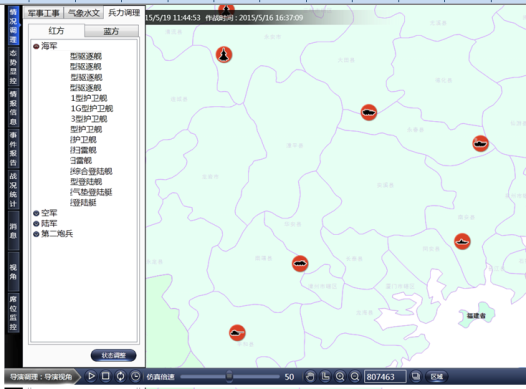Expand the 空军 tree node

pyautogui.click(x=36, y=213)
